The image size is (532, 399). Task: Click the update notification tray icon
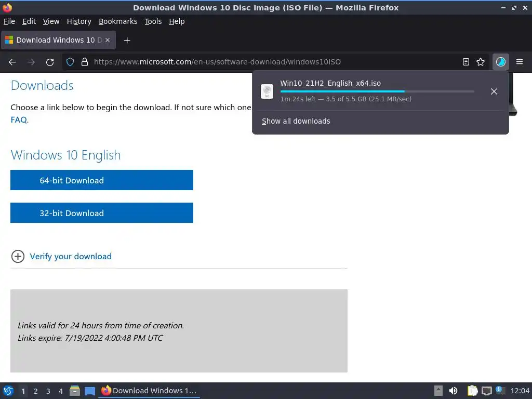500,390
